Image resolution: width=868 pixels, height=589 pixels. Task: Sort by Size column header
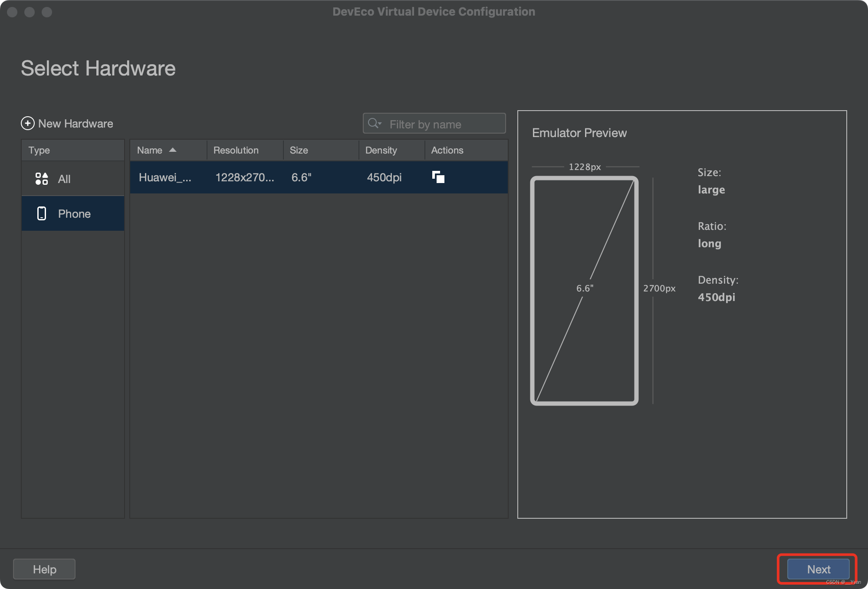point(299,150)
